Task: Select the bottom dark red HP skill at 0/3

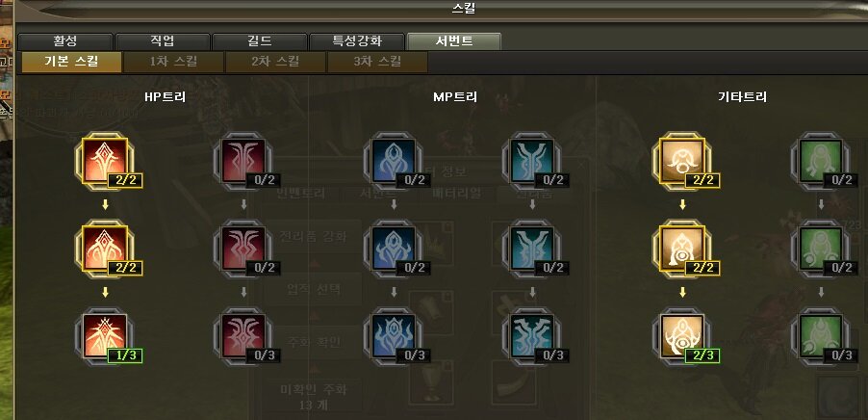Action: [x=243, y=336]
